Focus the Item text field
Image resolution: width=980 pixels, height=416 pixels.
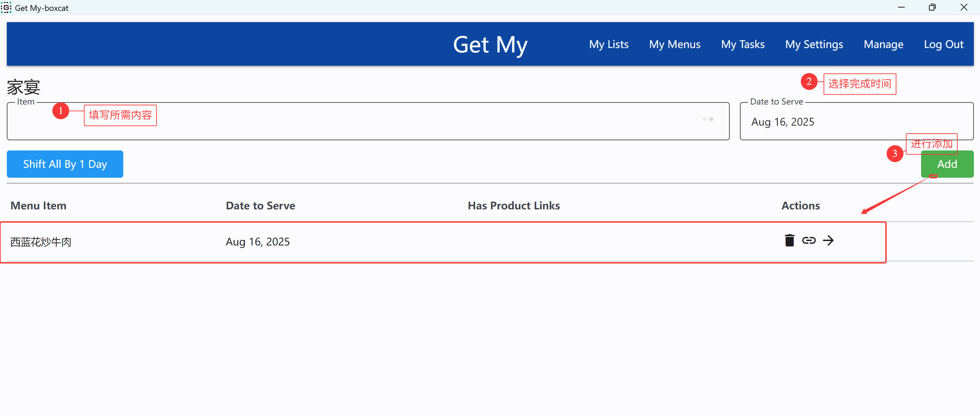(x=368, y=121)
